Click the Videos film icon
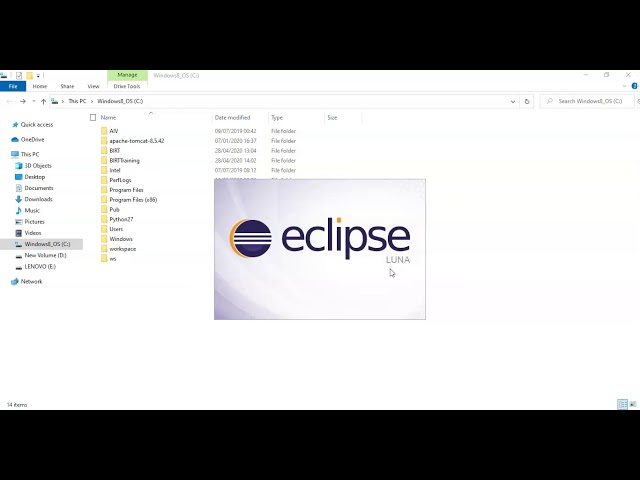 pyautogui.click(x=18, y=233)
